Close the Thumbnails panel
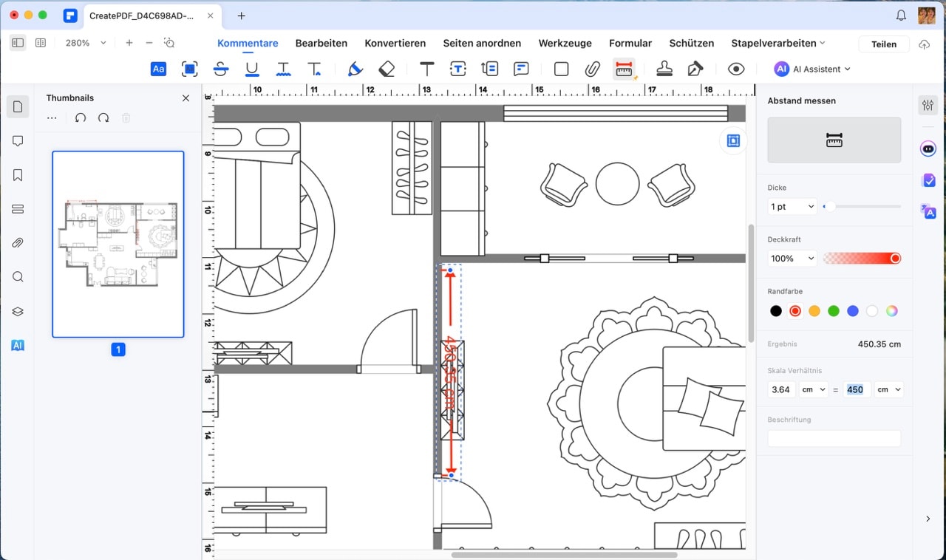 [186, 98]
